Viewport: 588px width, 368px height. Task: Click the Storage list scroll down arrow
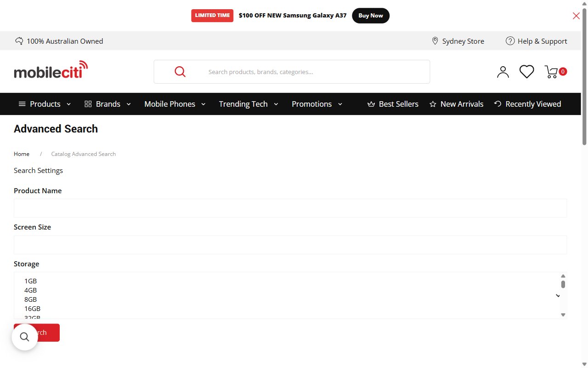pos(563,315)
